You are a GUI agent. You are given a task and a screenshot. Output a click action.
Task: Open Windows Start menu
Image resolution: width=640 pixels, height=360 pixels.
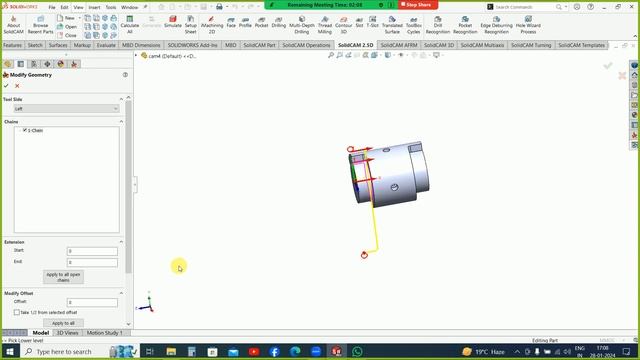point(10,351)
